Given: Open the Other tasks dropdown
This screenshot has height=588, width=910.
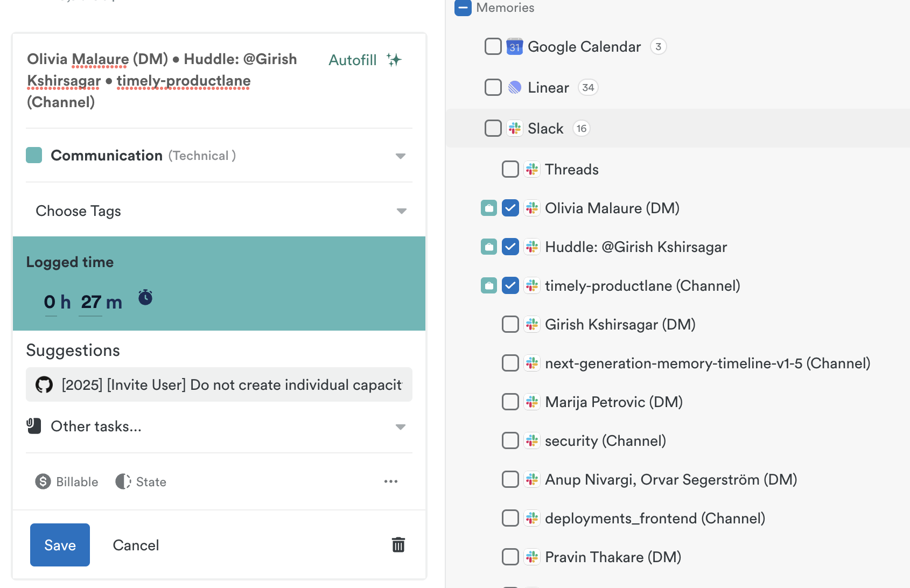Looking at the screenshot, I should [x=401, y=426].
